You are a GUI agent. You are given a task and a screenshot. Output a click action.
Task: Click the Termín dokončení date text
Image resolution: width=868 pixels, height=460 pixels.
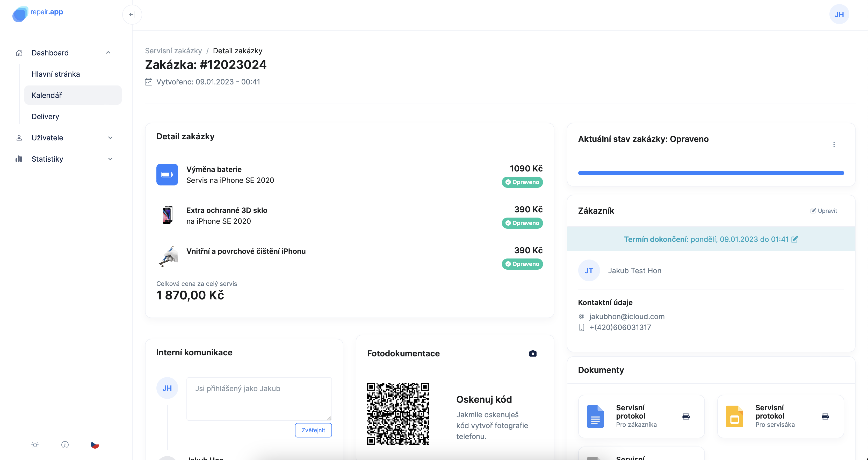(706, 239)
